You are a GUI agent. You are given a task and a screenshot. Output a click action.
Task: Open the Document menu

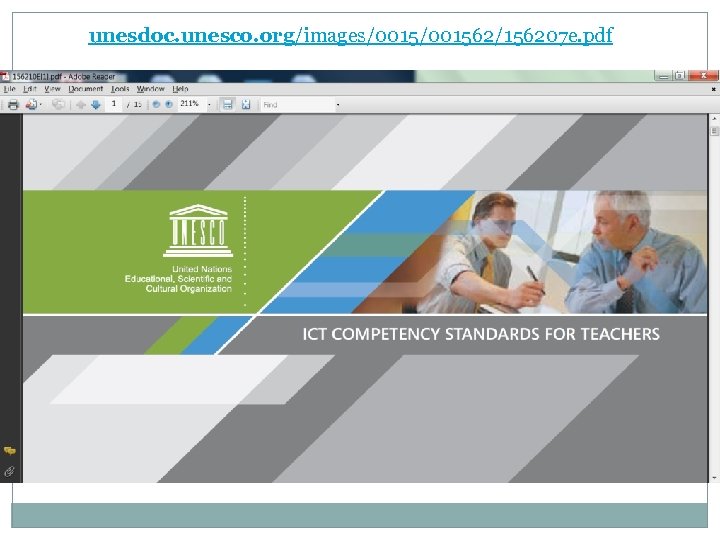coord(86,89)
